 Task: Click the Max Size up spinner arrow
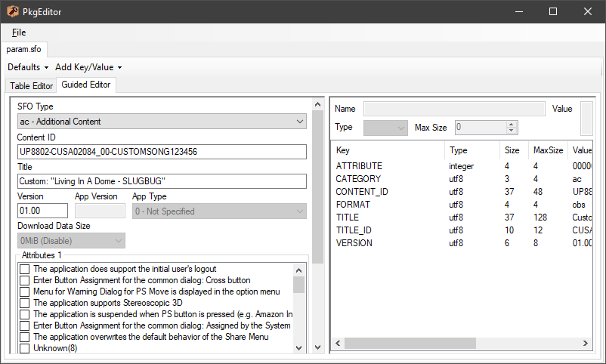[x=512, y=125]
